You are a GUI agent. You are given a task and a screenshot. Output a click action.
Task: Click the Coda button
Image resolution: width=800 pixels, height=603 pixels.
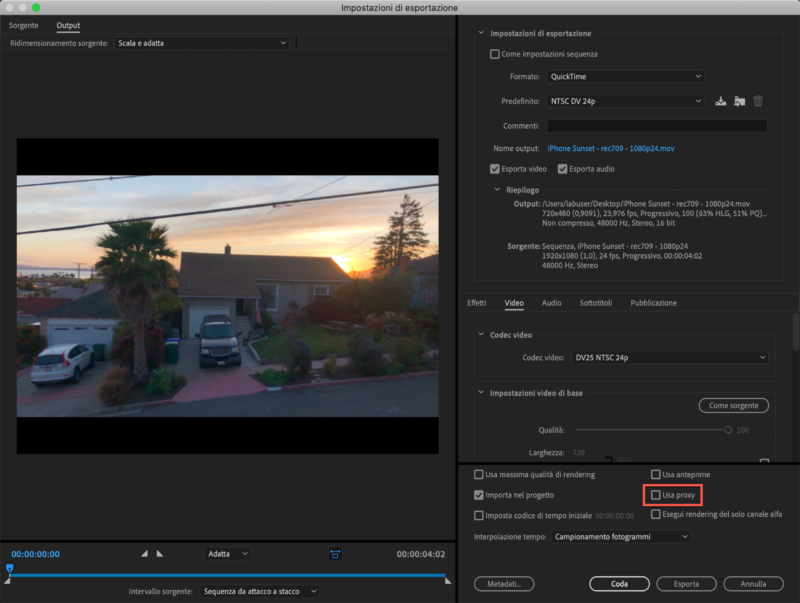620,583
